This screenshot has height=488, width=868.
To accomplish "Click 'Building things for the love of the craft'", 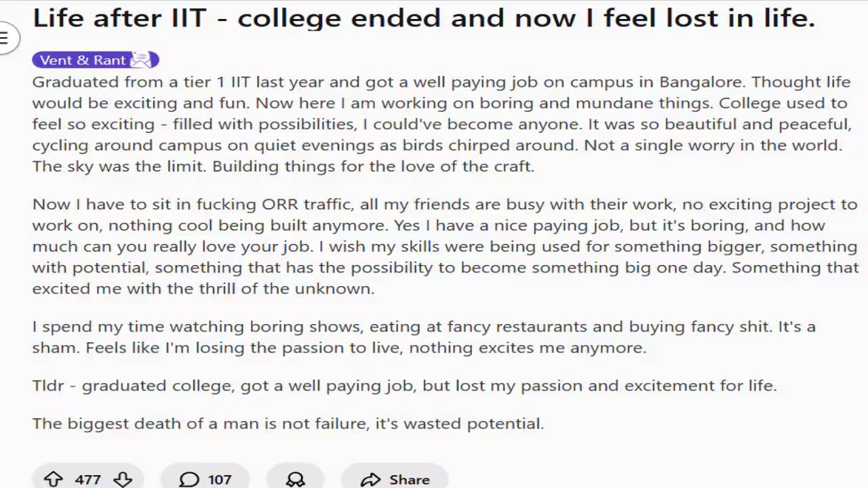I will tap(373, 167).
